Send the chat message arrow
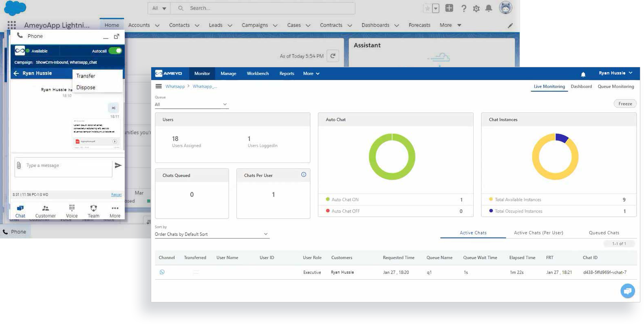This screenshot has height=324, width=644. (118, 165)
